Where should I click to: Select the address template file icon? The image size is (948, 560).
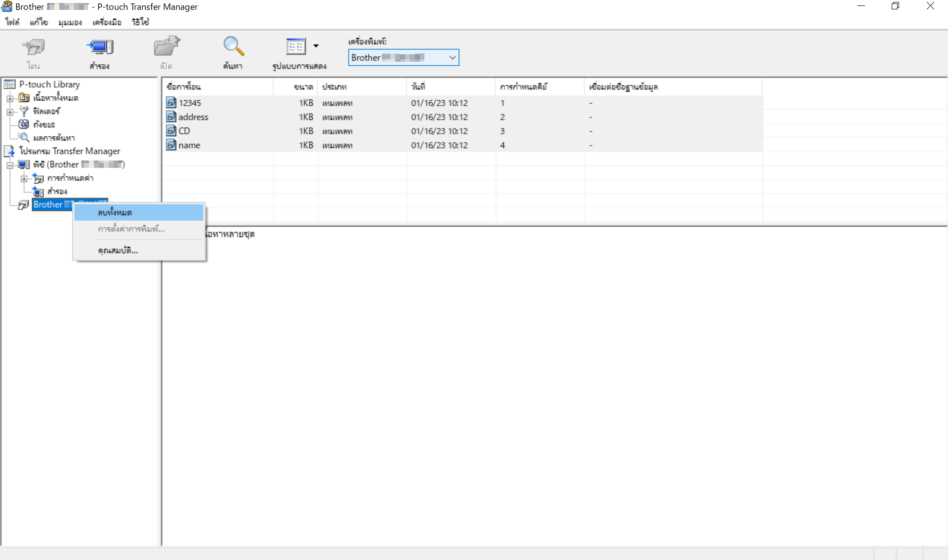[x=171, y=117]
